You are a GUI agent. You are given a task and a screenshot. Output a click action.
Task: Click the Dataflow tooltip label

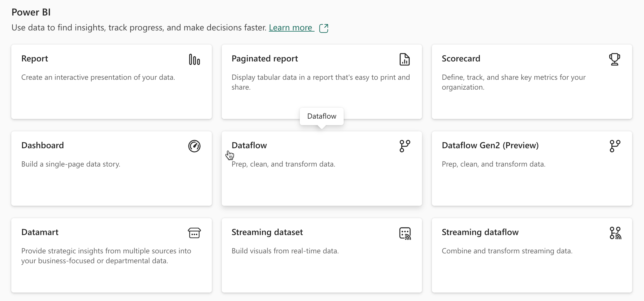tap(321, 116)
